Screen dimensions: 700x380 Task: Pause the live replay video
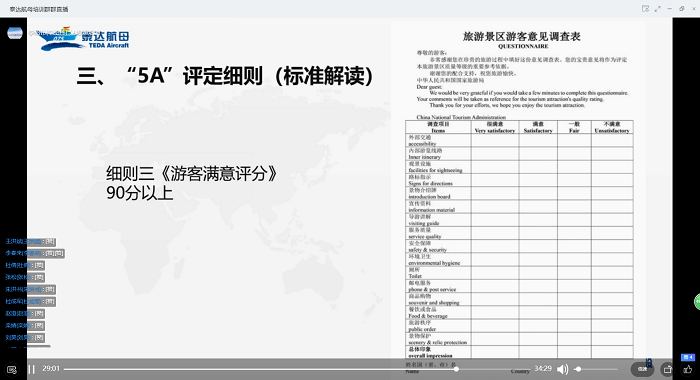[x=32, y=369]
